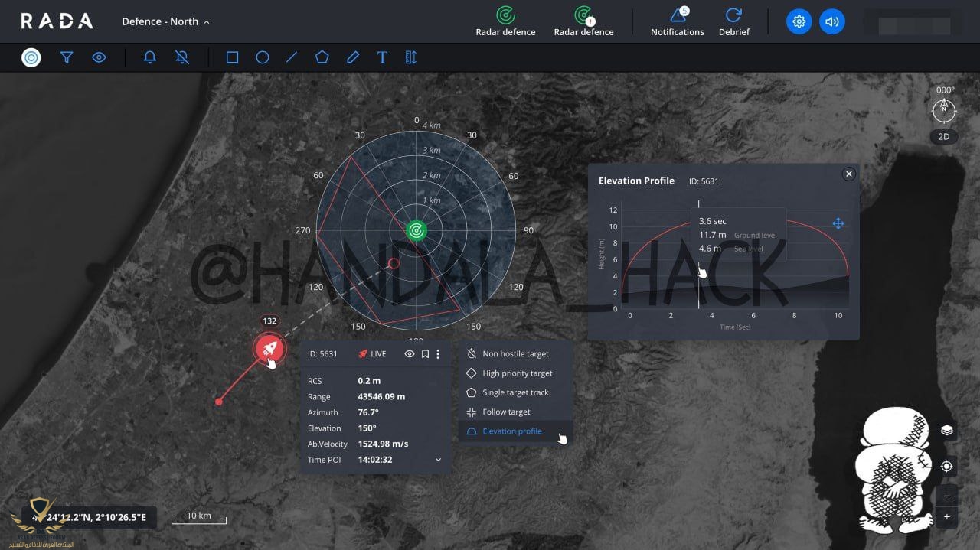The width and height of the screenshot is (980, 550).
Task: Select the line drawing tool
Action: tap(292, 57)
